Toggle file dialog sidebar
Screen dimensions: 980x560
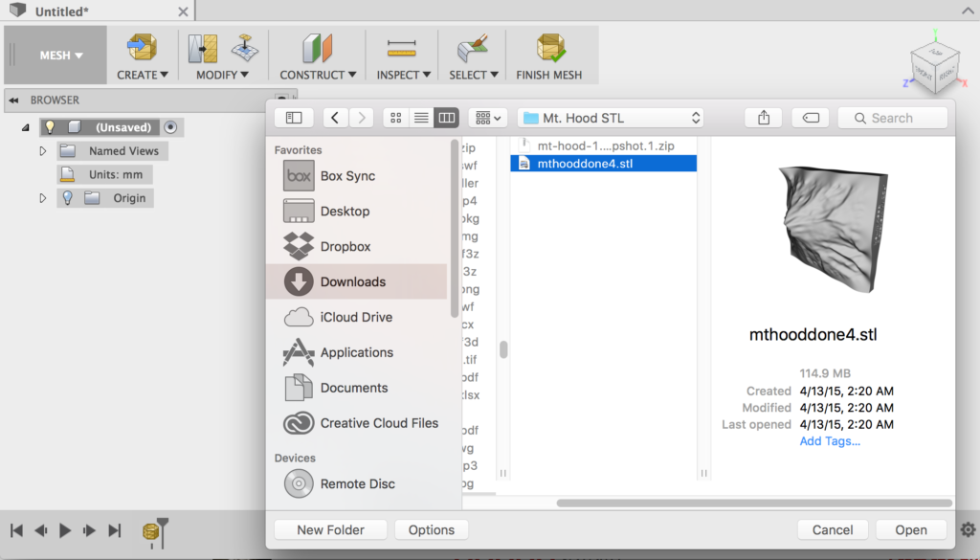click(x=294, y=118)
